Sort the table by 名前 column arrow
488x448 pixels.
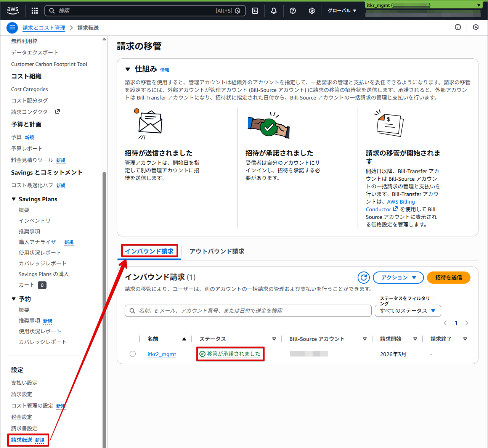(x=184, y=339)
